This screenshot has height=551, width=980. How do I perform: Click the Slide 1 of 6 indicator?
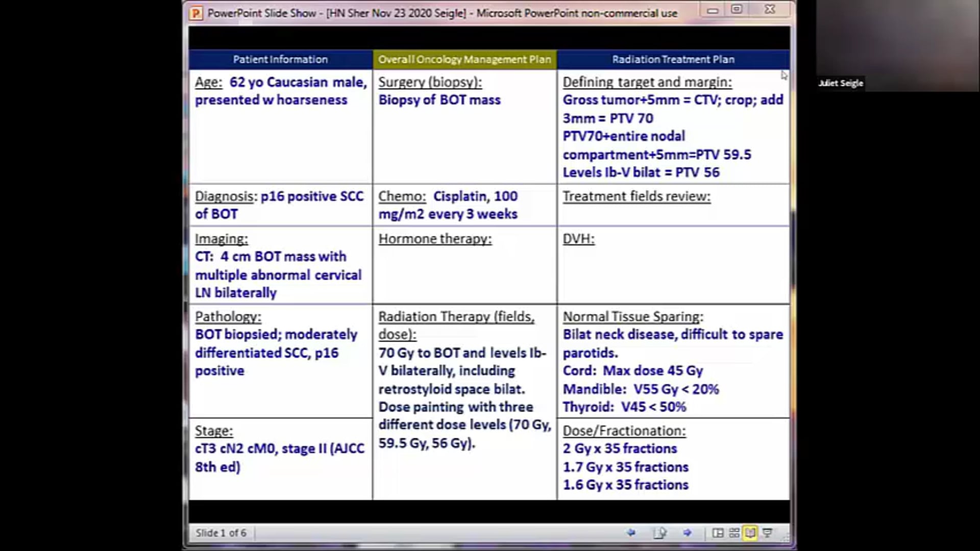click(221, 533)
